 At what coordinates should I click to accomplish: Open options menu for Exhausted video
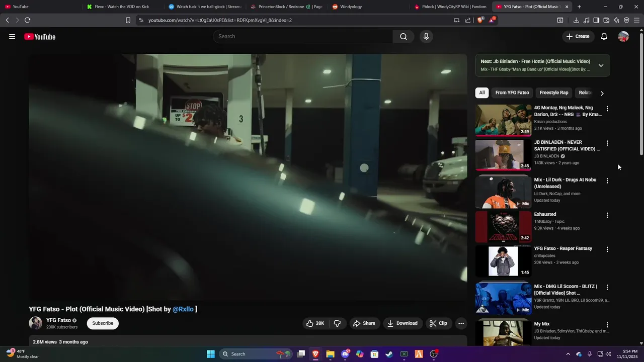(607, 215)
